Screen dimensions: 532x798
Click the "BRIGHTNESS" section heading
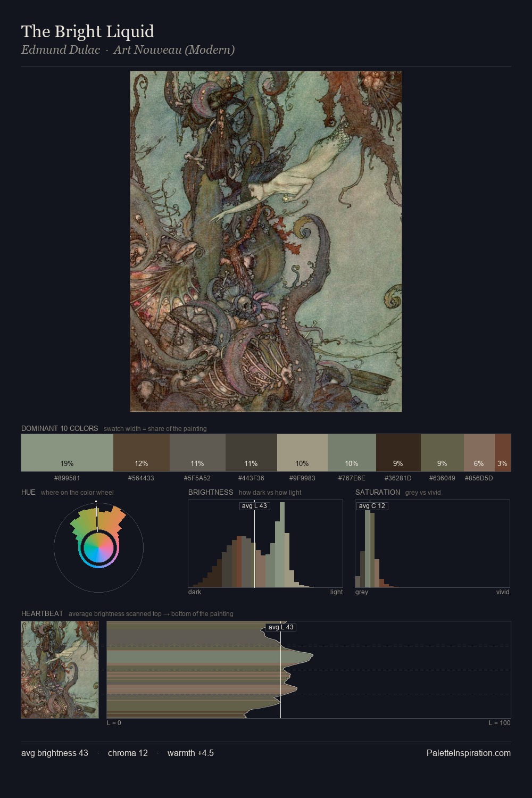pos(211,492)
